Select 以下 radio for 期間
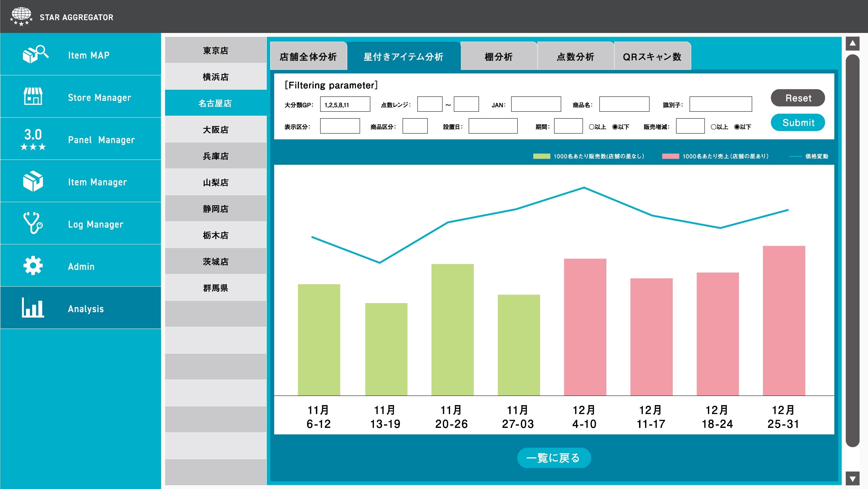The image size is (868, 489). [x=615, y=127]
